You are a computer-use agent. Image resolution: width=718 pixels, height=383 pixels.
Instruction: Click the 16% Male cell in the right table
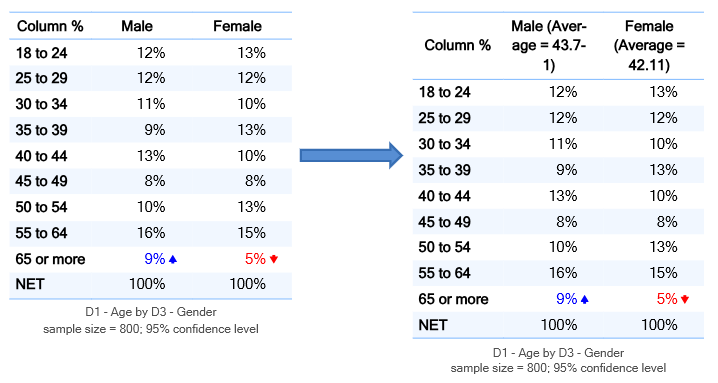pos(563,273)
